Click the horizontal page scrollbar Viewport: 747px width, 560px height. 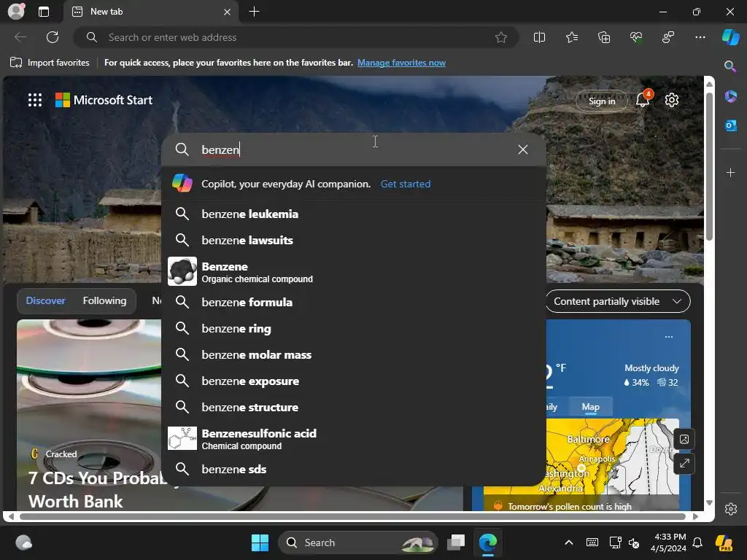point(352,516)
